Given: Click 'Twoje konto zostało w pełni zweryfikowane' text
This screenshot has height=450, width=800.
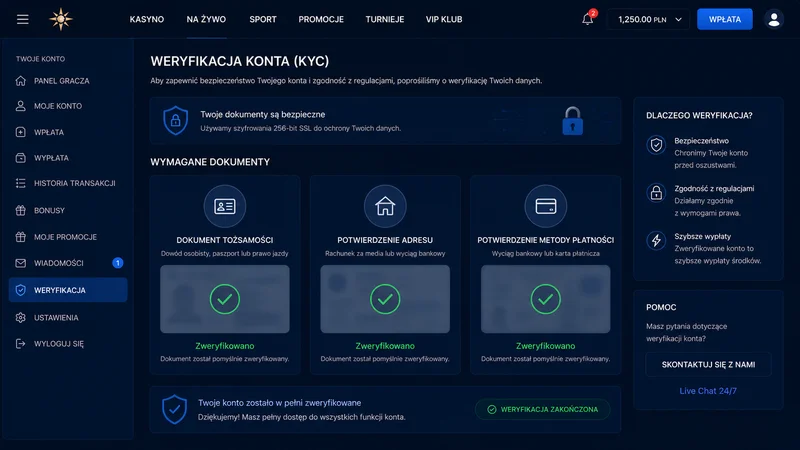Looking at the screenshot, I should [x=280, y=403].
